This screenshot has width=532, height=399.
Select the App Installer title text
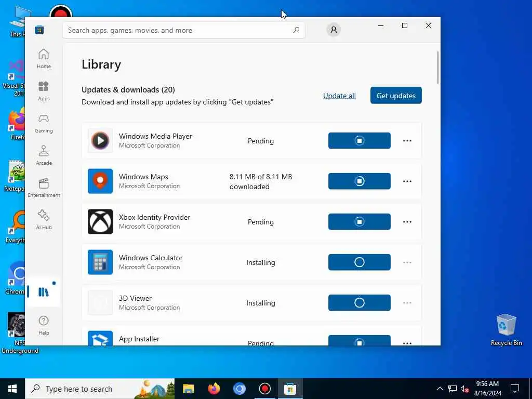coord(139,339)
